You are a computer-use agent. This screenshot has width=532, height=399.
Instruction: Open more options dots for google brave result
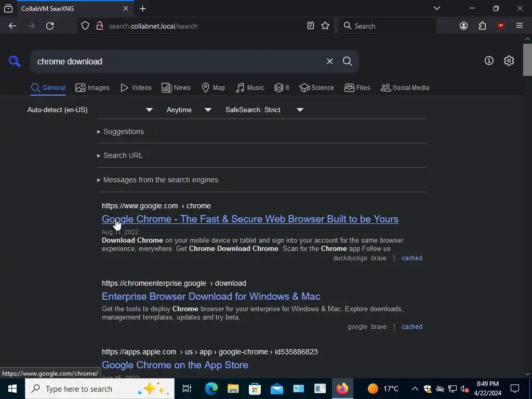click(394, 327)
